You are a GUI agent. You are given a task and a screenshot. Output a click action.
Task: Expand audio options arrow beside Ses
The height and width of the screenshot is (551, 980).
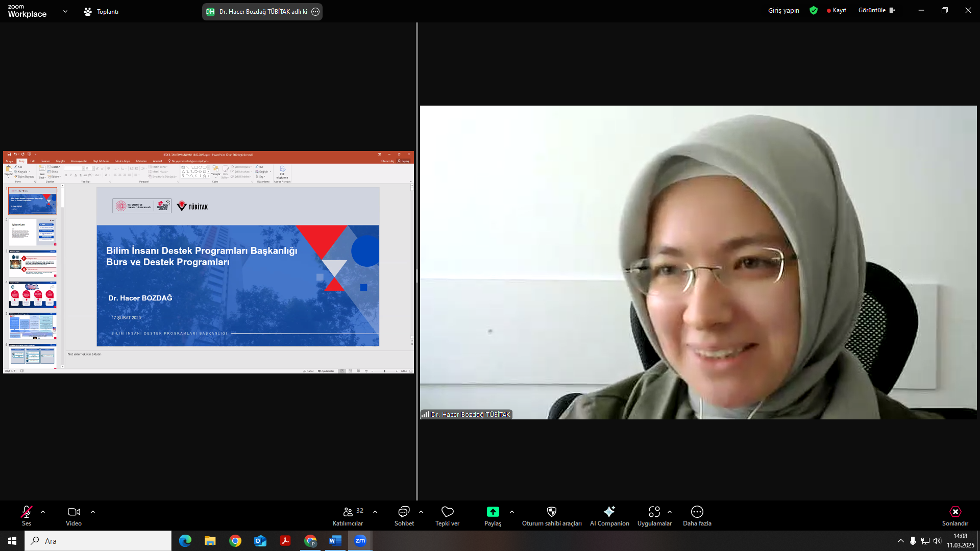click(43, 512)
